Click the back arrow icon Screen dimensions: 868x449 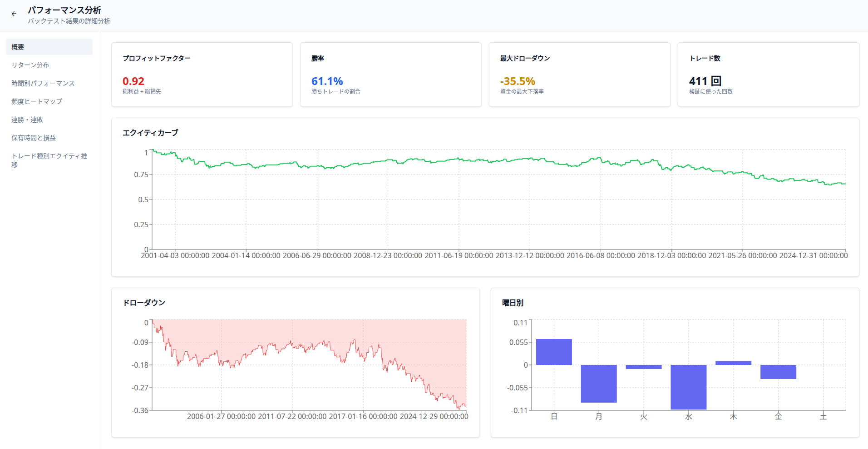click(14, 14)
